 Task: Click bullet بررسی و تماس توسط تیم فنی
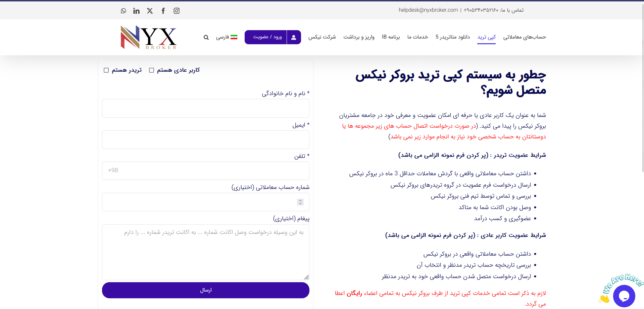(481, 196)
